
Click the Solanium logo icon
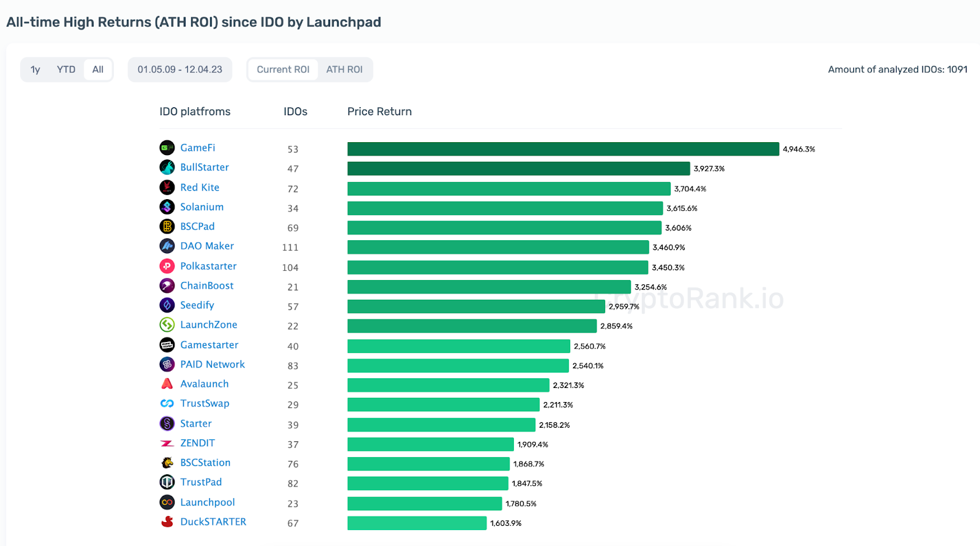pyautogui.click(x=167, y=207)
